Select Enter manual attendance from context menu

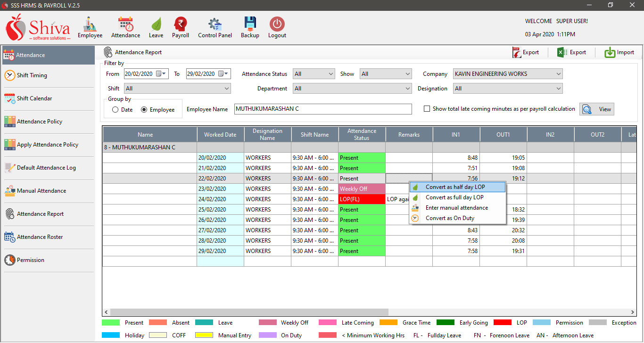[455, 207]
